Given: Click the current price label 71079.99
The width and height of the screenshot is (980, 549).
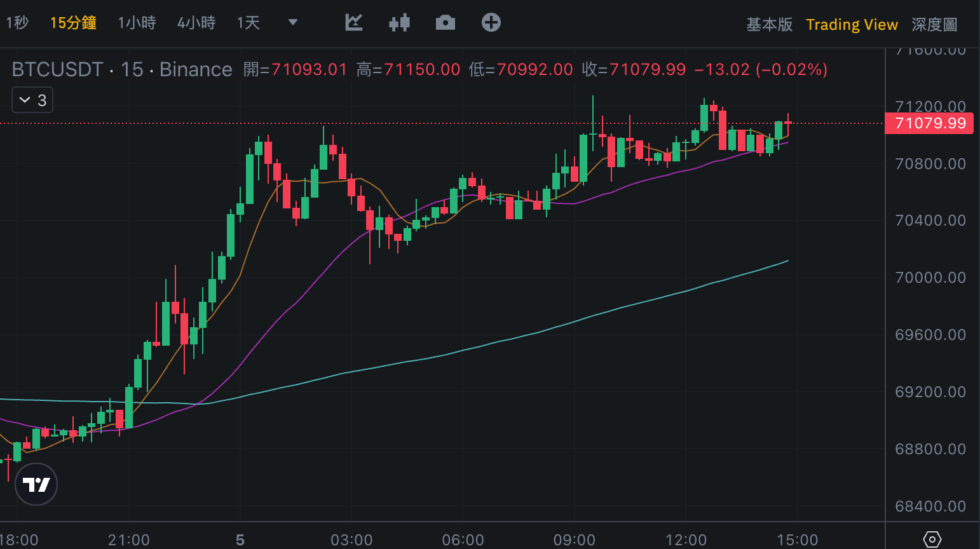Looking at the screenshot, I should click(x=930, y=123).
